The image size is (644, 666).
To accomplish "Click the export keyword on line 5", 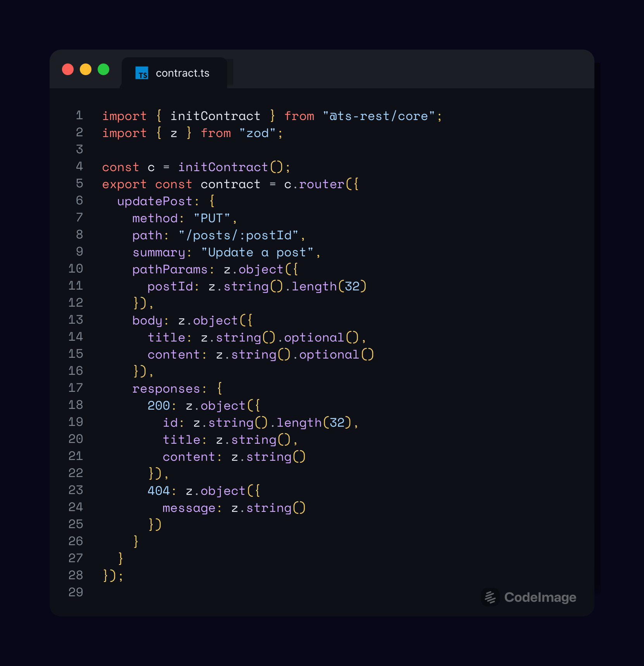I will (124, 184).
